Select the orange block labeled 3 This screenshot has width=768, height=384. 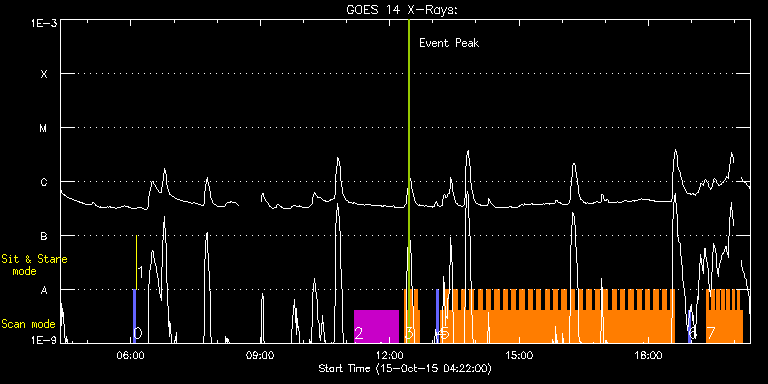click(x=412, y=316)
